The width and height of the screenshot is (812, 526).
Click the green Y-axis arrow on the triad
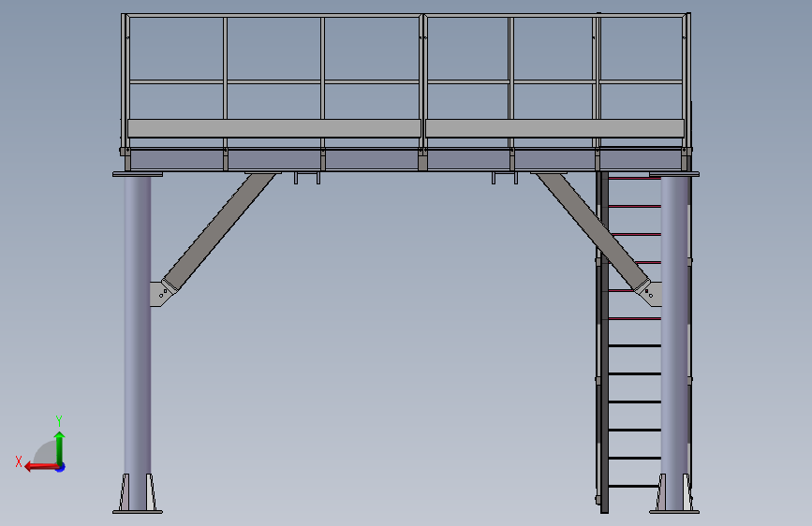(x=60, y=447)
